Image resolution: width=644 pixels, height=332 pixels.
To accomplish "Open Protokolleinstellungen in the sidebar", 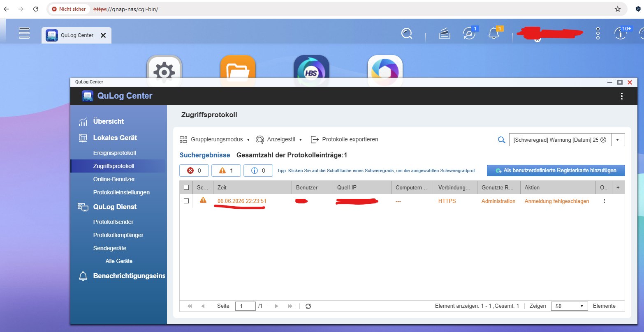I will click(121, 192).
